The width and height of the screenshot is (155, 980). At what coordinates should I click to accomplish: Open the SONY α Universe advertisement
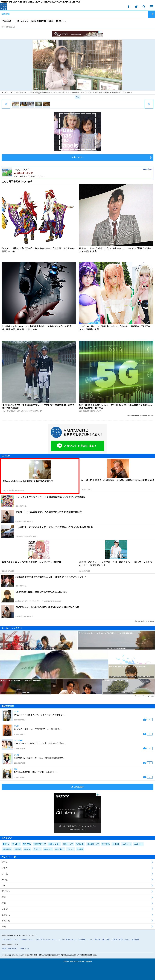point(77,813)
